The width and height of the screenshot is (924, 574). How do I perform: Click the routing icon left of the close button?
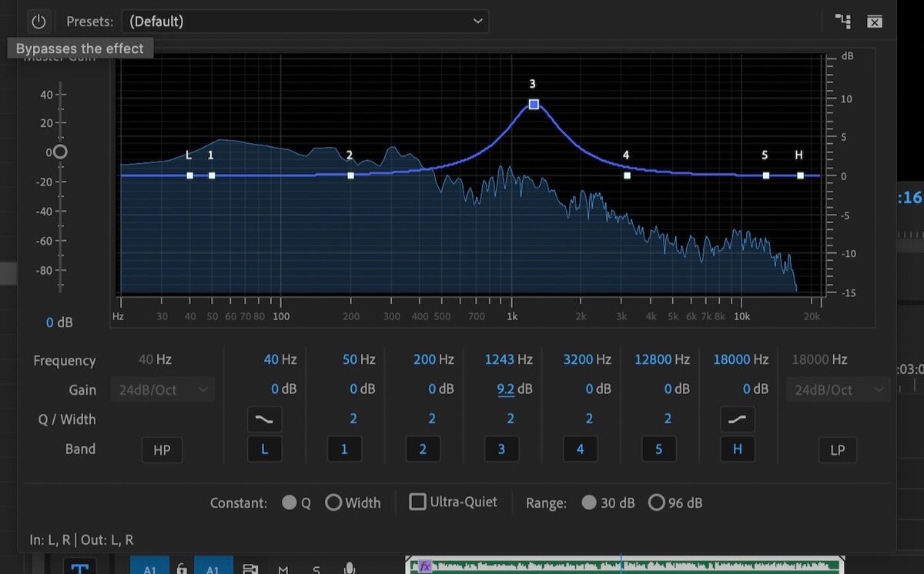coord(842,22)
